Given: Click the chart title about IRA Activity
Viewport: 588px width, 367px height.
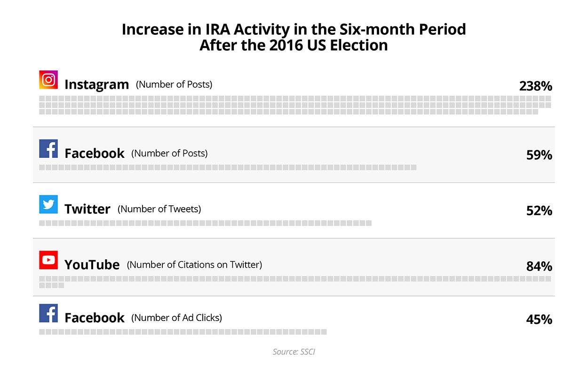Looking at the screenshot, I should 294,37.
